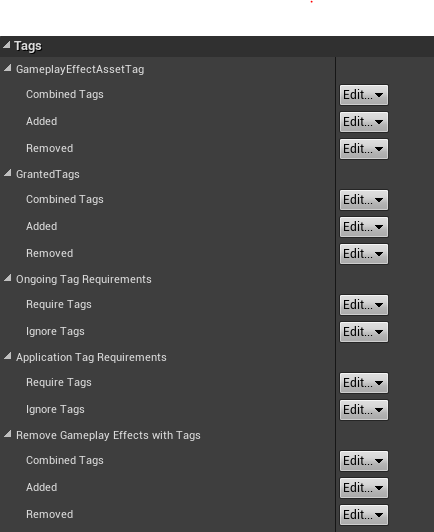Screen dimensions: 434x532
Task: Edit Removed tags under Remove Gameplay Effects
Action: [363, 515]
